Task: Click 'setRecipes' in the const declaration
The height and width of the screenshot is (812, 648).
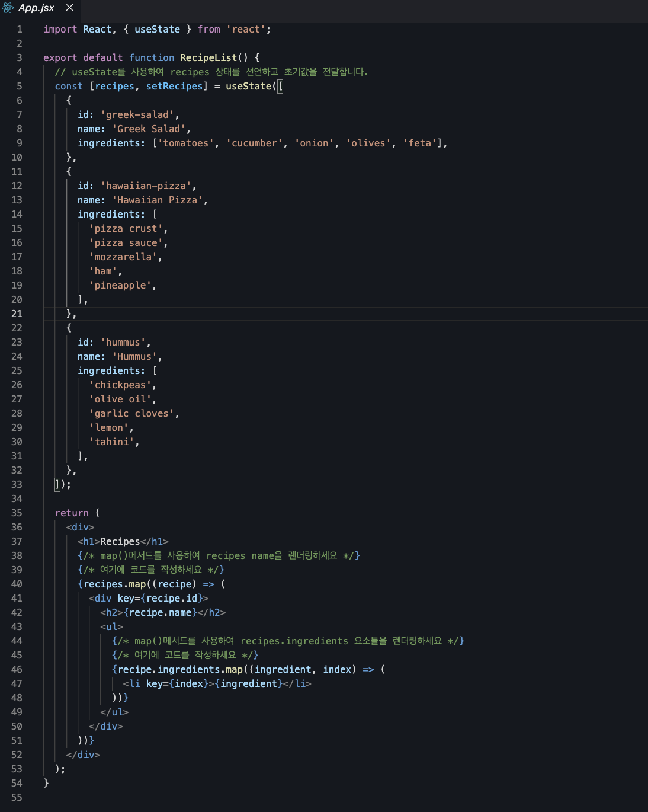Action: point(174,86)
